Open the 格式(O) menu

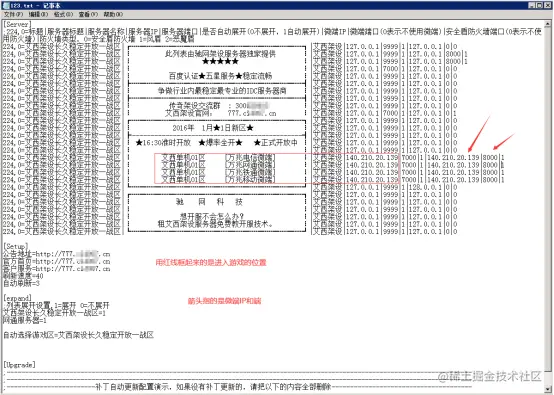tap(63, 14)
